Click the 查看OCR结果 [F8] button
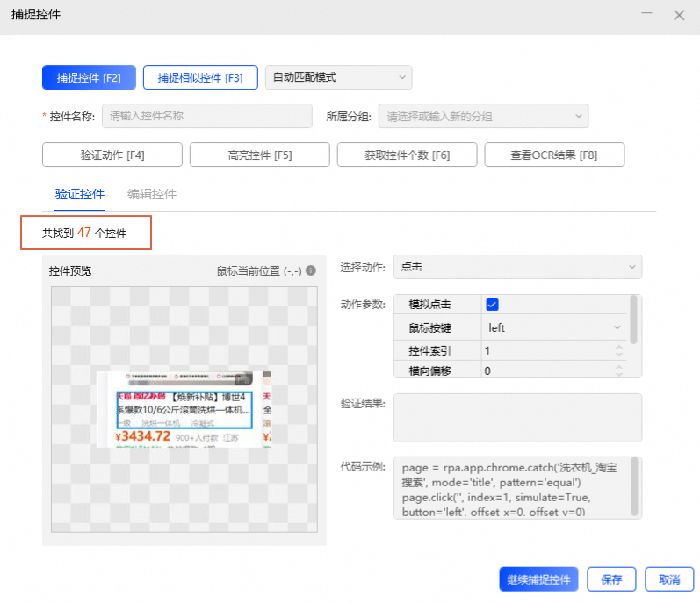Screen dimensions: 700x604 554,155
